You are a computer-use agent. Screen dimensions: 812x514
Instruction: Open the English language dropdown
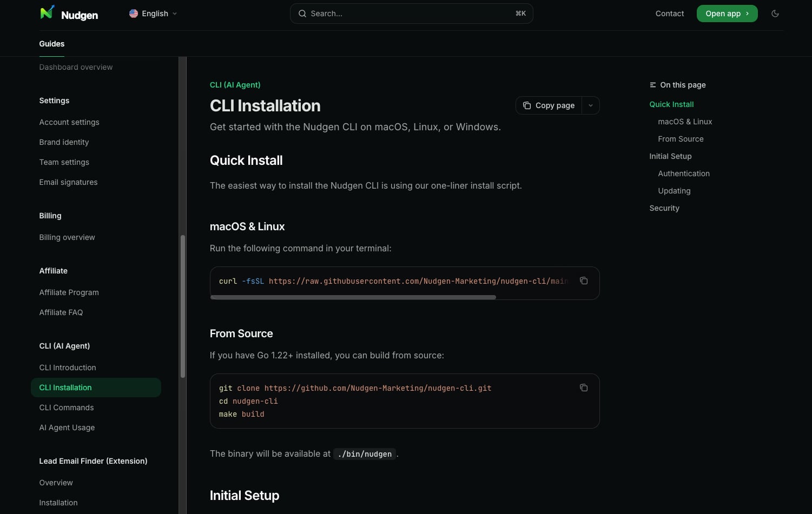click(154, 14)
